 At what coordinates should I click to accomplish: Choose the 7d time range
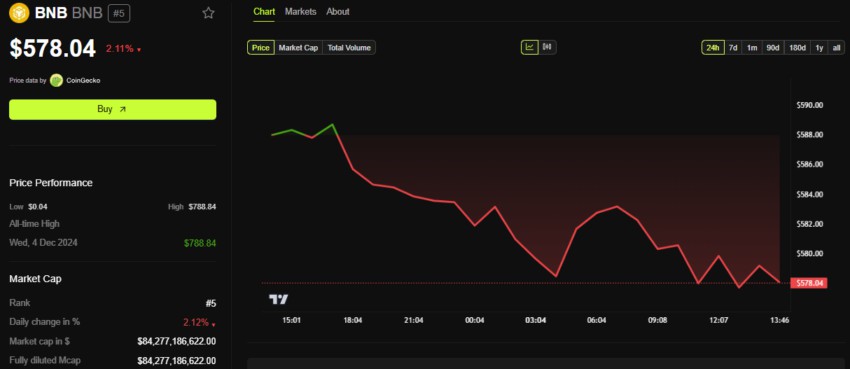coord(733,48)
